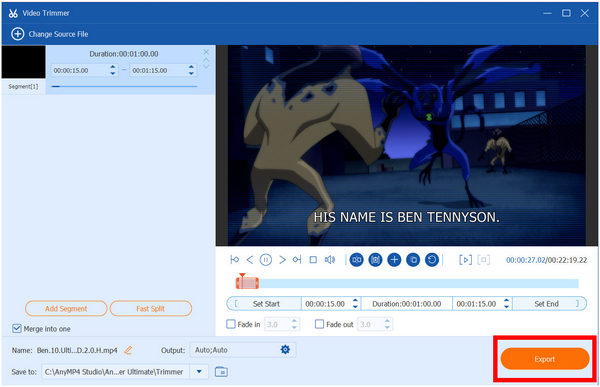
Task: Toggle the Merge into one checkbox
Action: (16, 328)
